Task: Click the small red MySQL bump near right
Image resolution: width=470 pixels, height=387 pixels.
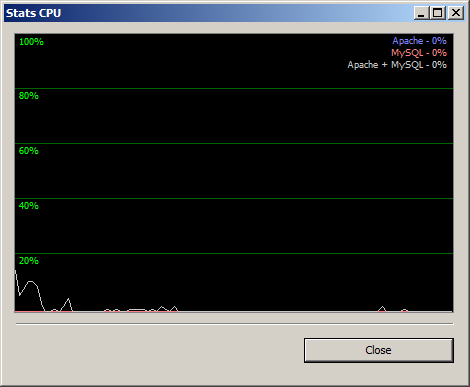Action: [x=404, y=311]
